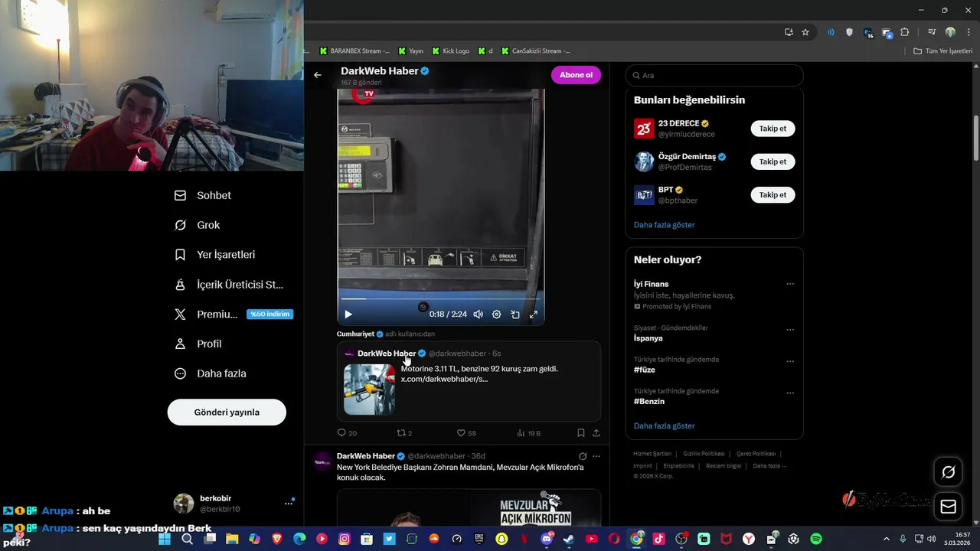Follow the BPT account
Screen dimensions: 980x551
coord(773,195)
